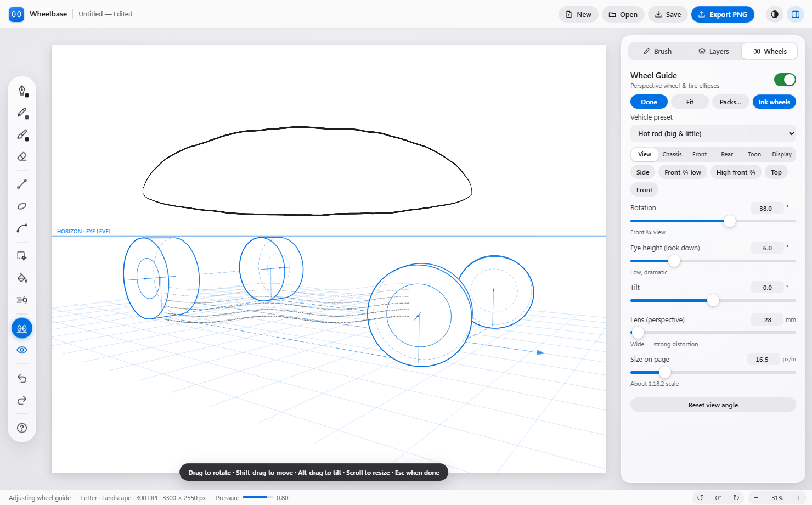Select the selection marquee tool
The image size is (812, 505).
[22, 256]
